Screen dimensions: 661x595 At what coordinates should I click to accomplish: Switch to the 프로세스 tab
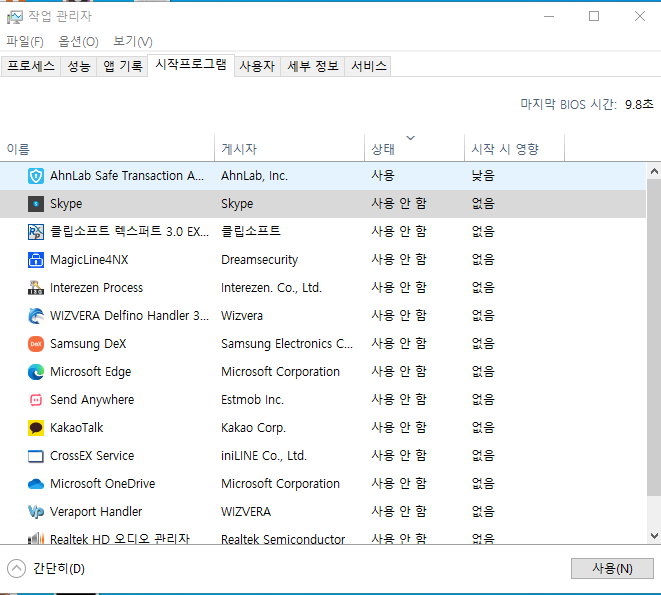click(31, 66)
